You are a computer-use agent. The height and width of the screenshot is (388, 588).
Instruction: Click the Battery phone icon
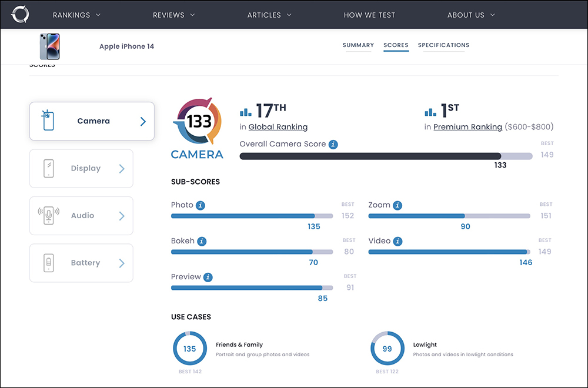[x=49, y=263]
